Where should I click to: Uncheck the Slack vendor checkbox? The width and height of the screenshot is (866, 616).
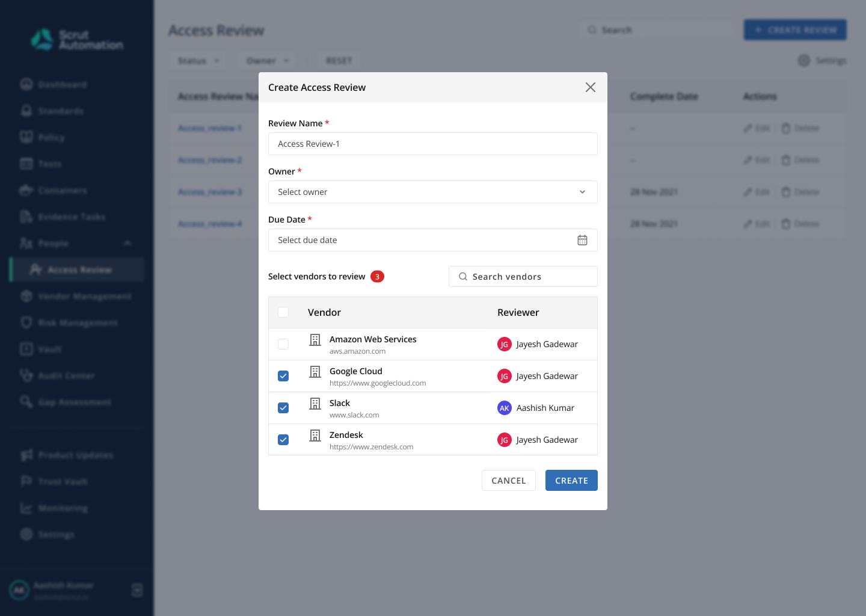pyautogui.click(x=283, y=408)
